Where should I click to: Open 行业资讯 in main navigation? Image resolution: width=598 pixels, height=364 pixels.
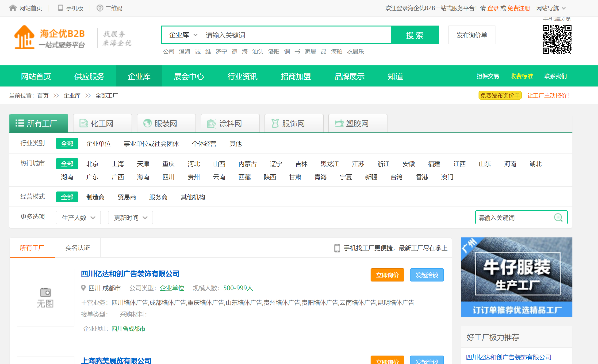pos(242,76)
